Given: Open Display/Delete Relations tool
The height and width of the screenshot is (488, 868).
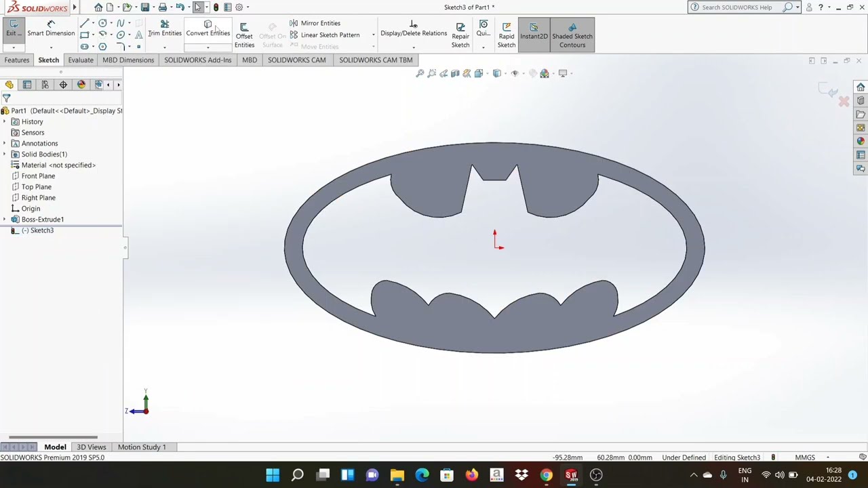Looking at the screenshot, I should click(x=414, y=28).
